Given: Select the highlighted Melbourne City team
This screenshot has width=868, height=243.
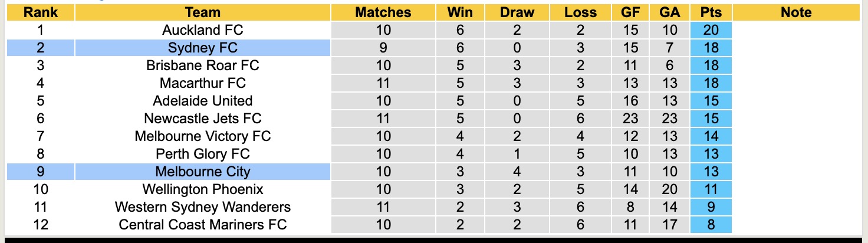Looking at the screenshot, I should click(202, 172).
